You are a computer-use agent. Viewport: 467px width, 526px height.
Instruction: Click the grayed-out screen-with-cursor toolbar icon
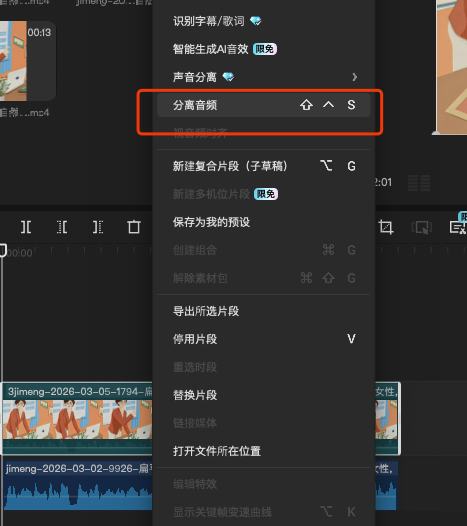coord(421,227)
